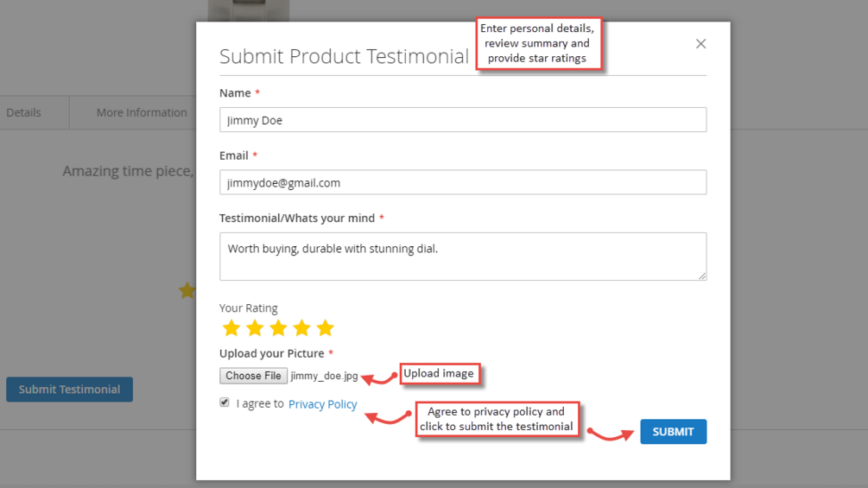The image size is (868, 488).
Task: Focus the Name input field
Action: [x=463, y=120]
